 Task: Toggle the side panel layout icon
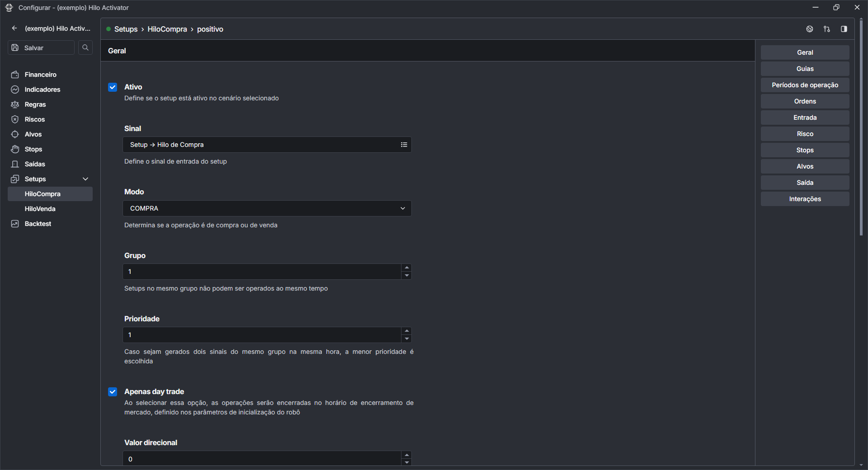tap(844, 29)
